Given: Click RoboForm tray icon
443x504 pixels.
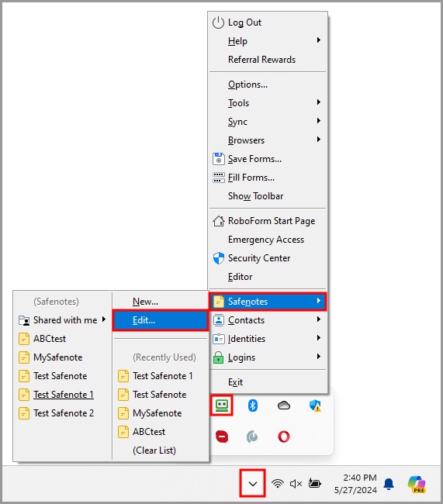Looking at the screenshot, I should click(x=222, y=406).
